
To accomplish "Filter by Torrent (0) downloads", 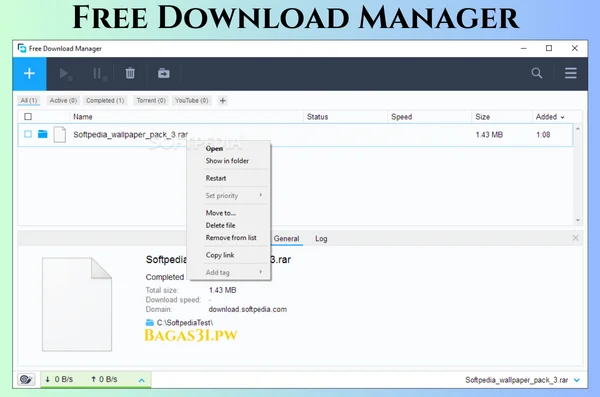I will pos(151,100).
